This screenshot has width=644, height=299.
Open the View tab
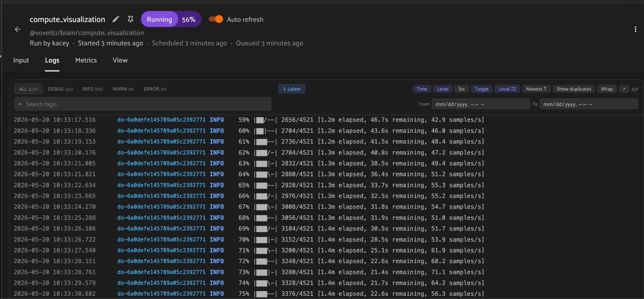coord(120,60)
